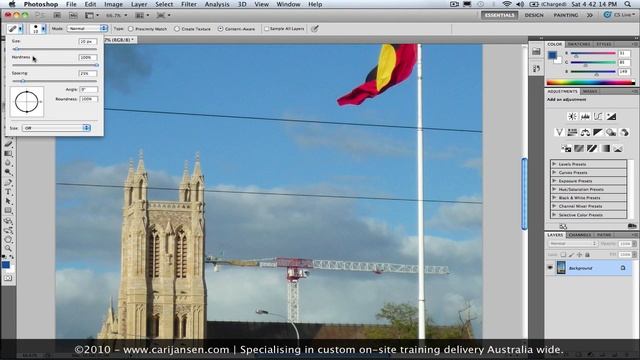Select the Zoom magnifier tool
The width and height of the screenshot is (640, 360).
point(8,248)
